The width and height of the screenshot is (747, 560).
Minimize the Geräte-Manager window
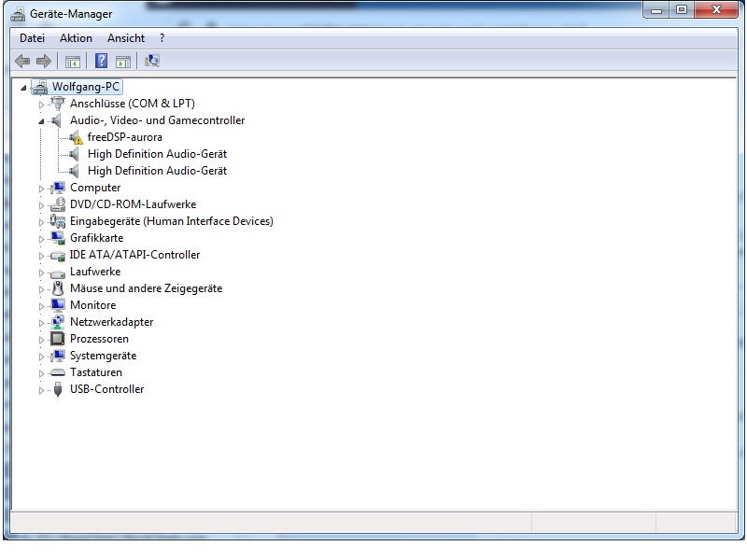point(656,9)
